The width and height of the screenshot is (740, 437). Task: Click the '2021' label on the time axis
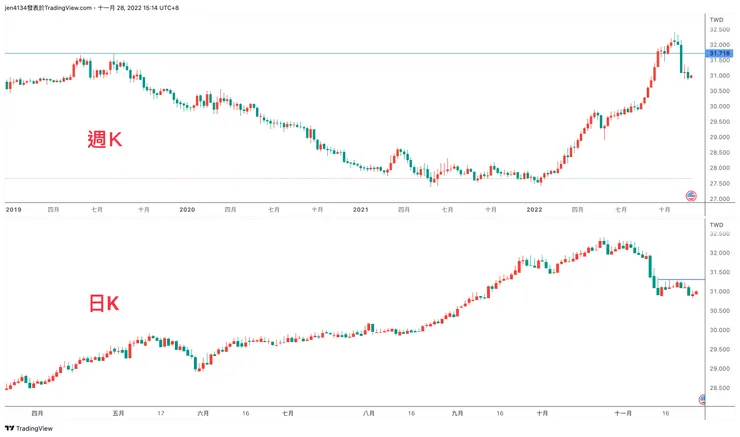(x=361, y=210)
